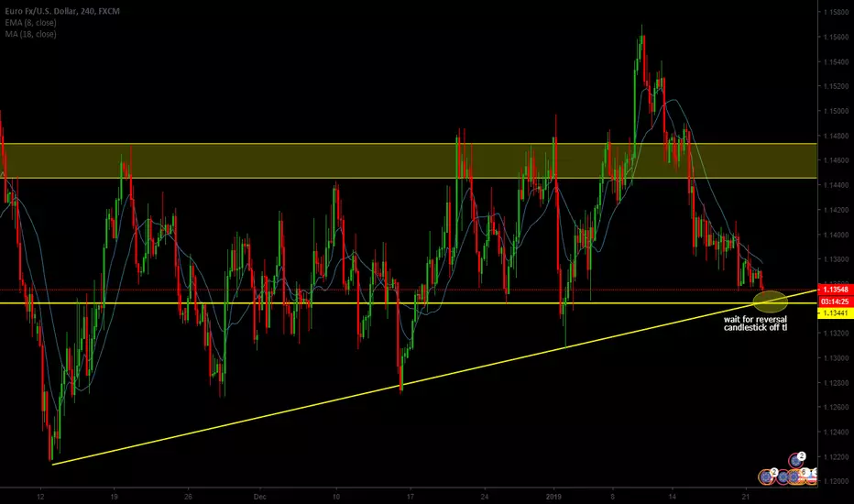
Task: Click the 2019 date label on time axis
Action: (553, 497)
